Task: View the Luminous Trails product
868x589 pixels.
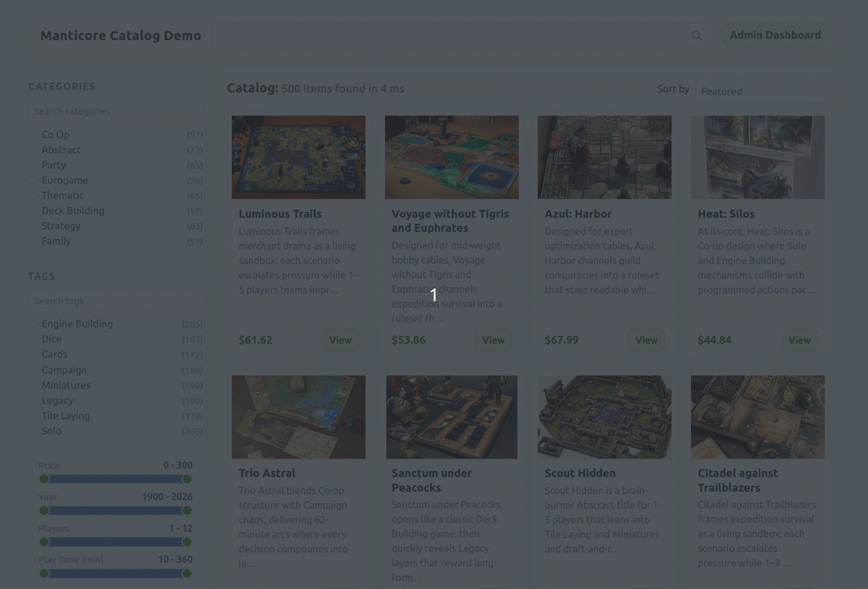Action: click(340, 340)
